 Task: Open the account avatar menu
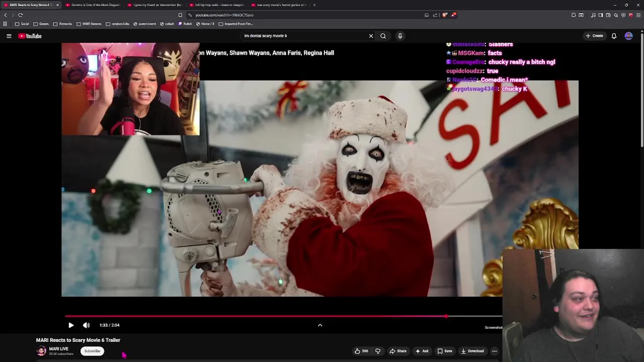[628, 36]
